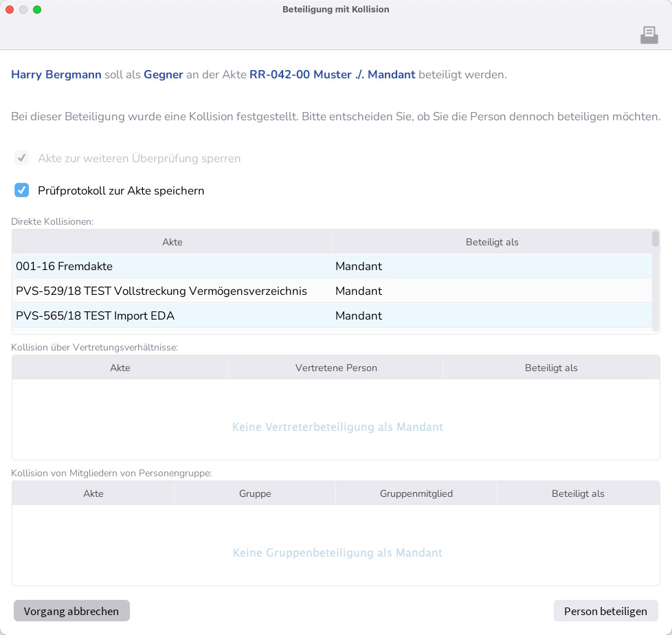This screenshot has height=635, width=672.
Task: Click 'Harry Bergmann' name text
Action: (x=56, y=74)
